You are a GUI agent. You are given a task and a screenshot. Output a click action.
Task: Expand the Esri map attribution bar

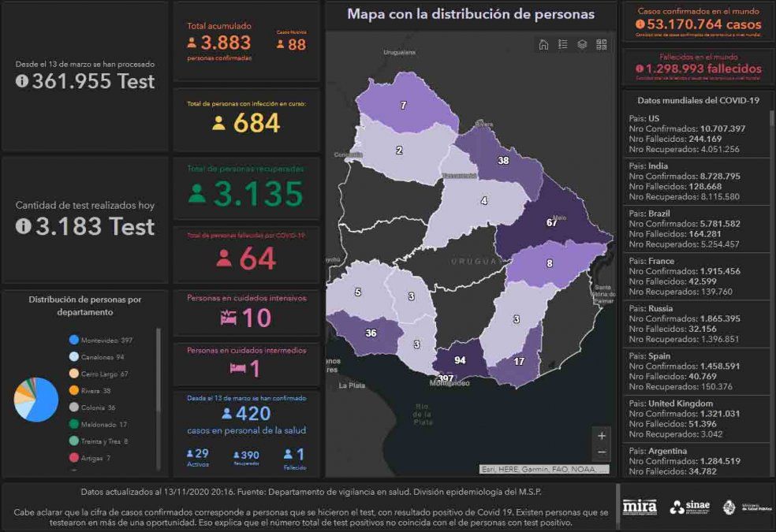pyautogui.click(x=544, y=469)
